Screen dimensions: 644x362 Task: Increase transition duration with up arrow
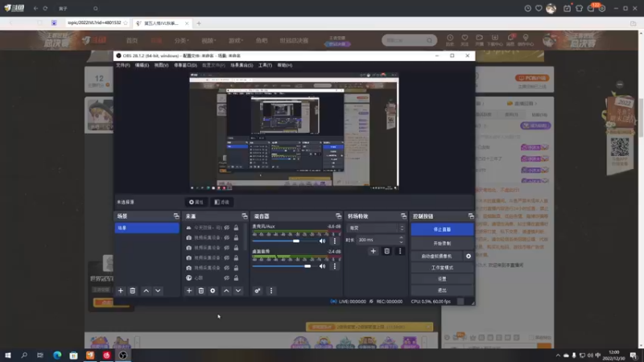(x=401, y=237)
